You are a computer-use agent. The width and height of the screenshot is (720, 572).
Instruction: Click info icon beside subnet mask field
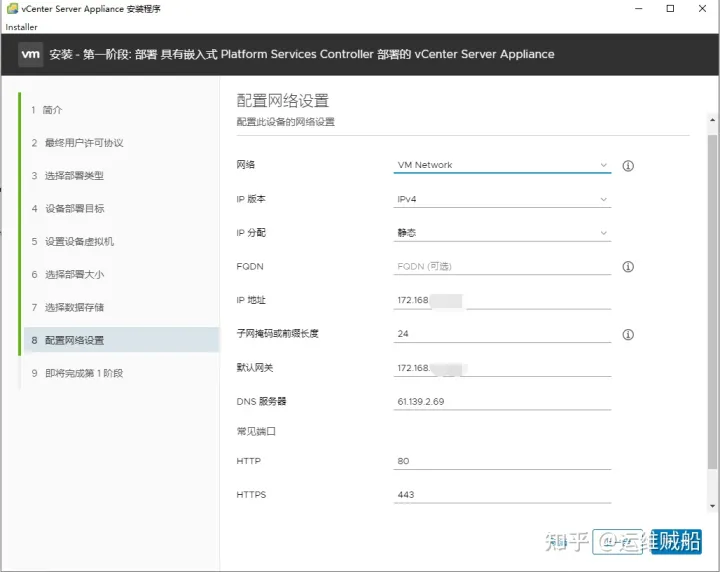pyautogui.click(x=629, y=335)
